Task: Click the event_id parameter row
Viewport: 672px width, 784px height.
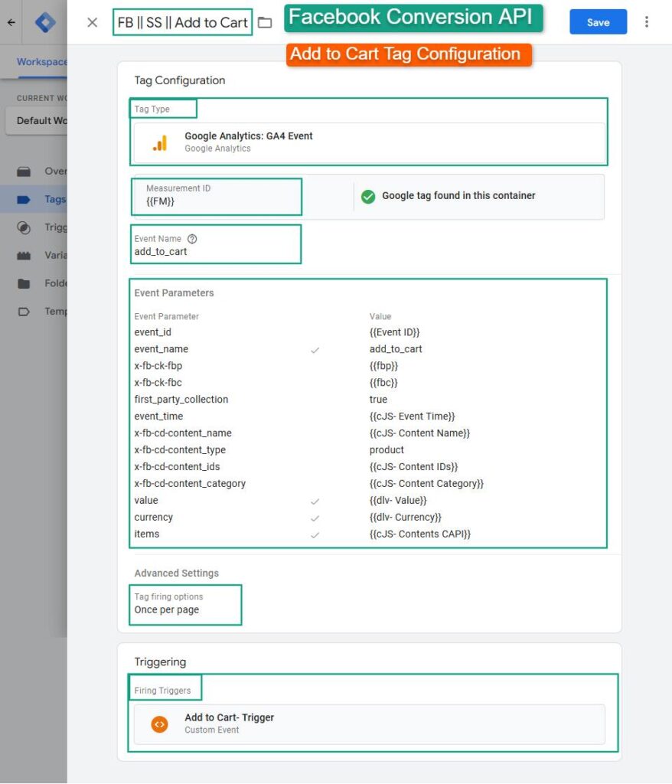Action: 368,332
